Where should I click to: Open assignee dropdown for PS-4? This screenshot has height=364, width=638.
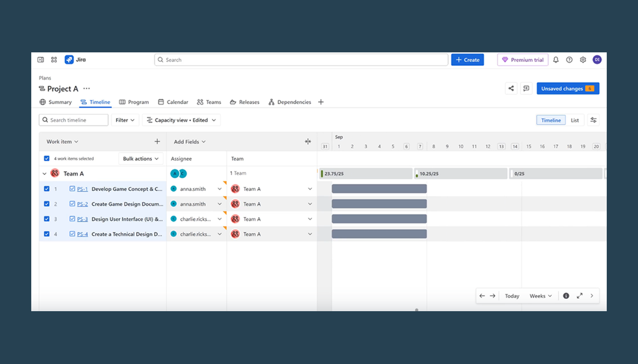point(220,234)
